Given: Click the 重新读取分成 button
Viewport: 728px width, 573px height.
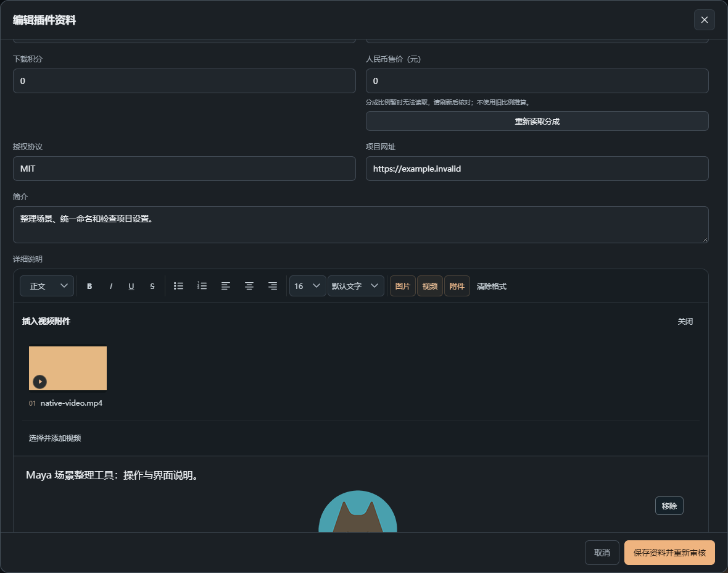Looking at the screenshot, I should 537,121.
